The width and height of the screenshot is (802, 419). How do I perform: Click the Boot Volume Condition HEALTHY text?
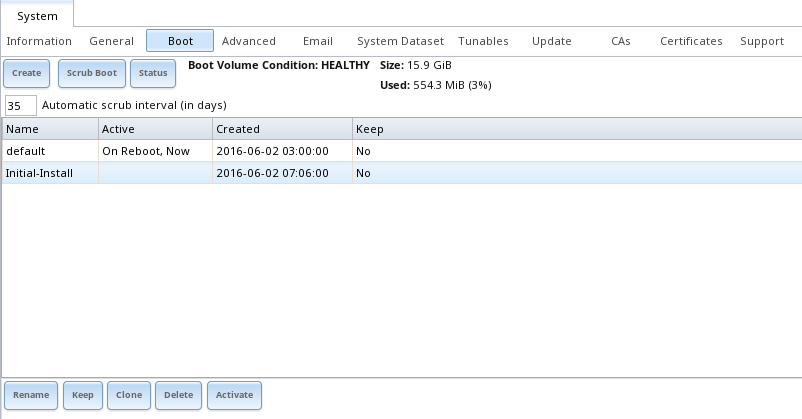[279, 65]
